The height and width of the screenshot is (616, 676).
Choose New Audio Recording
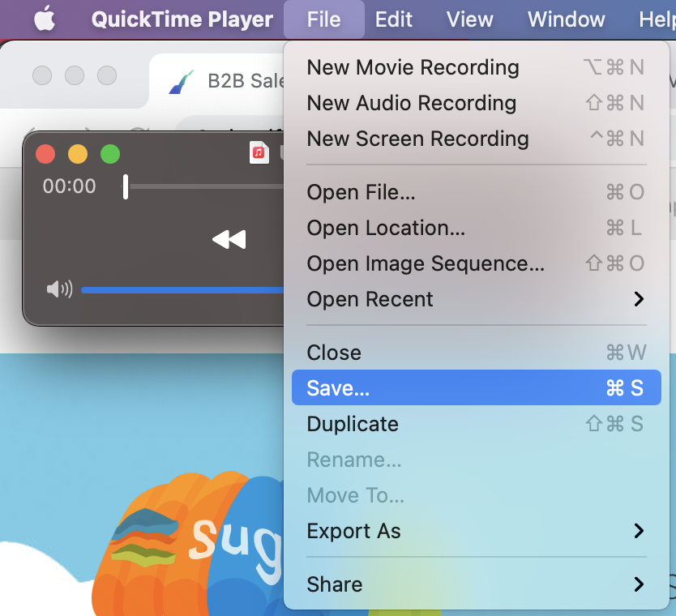[x=477, y=103]
